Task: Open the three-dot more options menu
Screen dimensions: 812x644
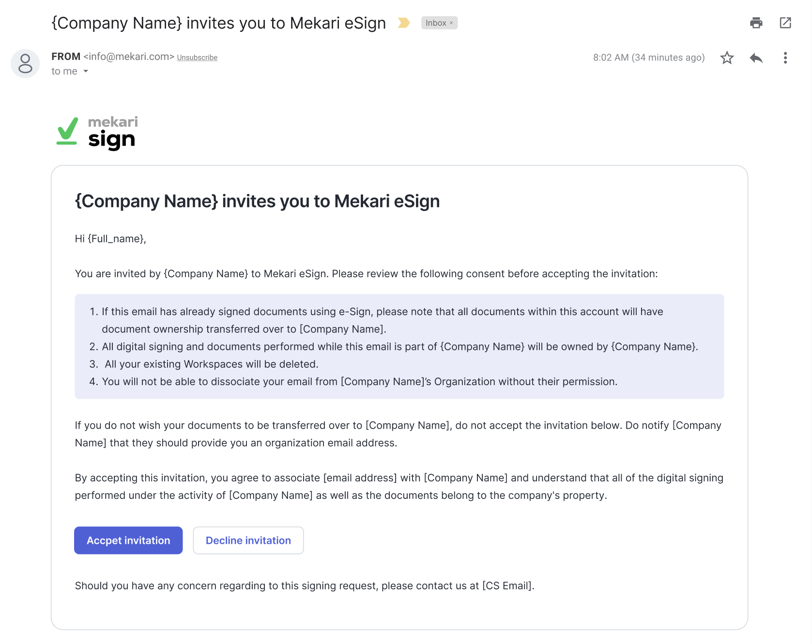Action: (x=785, y=58)
